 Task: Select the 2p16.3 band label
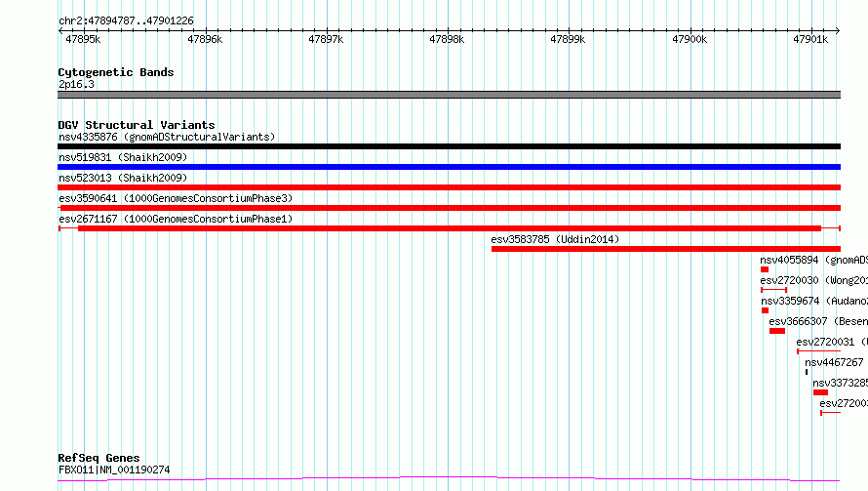pyautogui.click(x=76, y=84)
